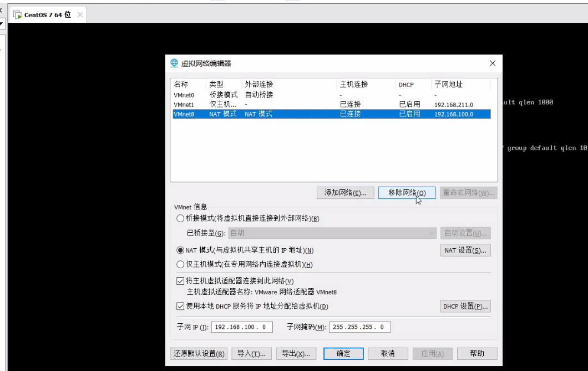588x371 pixels.
Task: Click the 子网掩码 input field
Action: 359,327
